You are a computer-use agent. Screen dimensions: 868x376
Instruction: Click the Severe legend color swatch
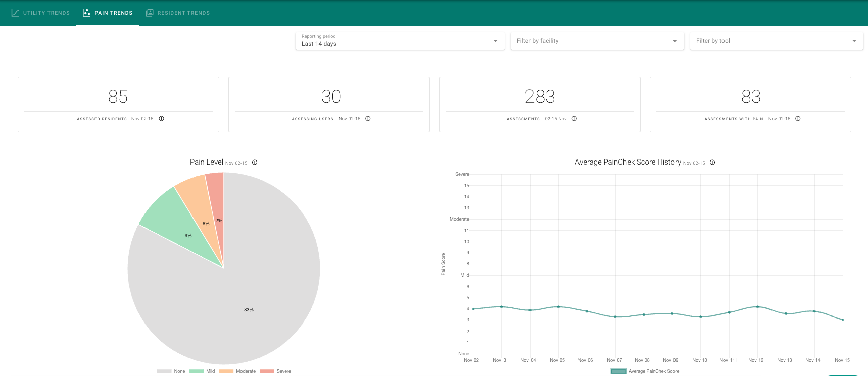[267, 371]
